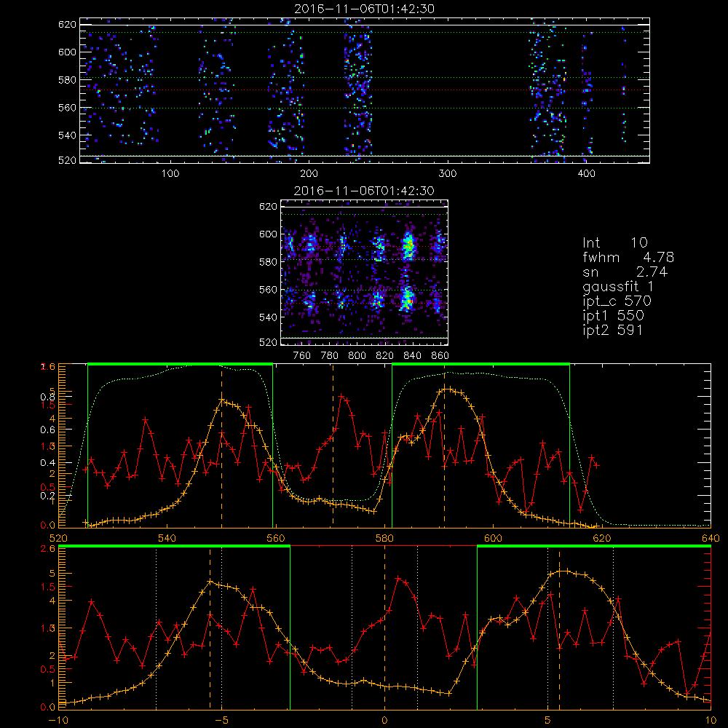Click y-axis label 600 on top spectrogram
Screen dimensions: 728x728
67,52
